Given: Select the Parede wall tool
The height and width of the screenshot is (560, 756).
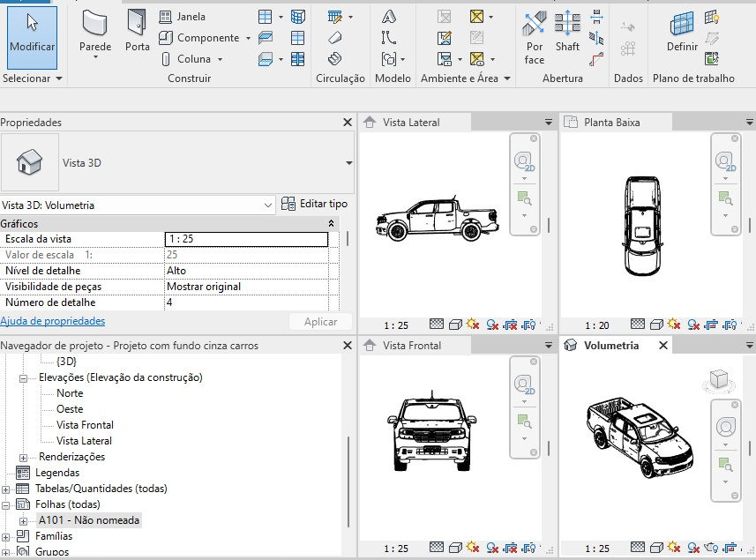Looking at the screenshot, I should (95, 33).
